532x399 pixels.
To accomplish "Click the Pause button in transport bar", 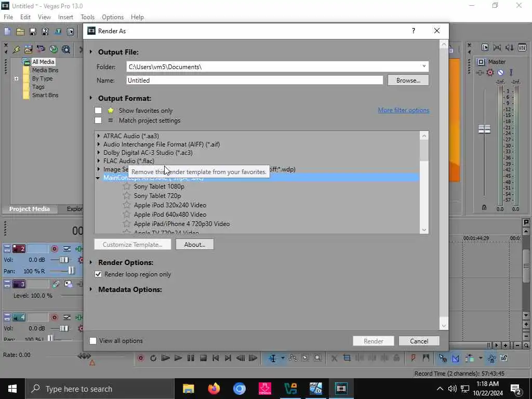I will coord(191,358).
